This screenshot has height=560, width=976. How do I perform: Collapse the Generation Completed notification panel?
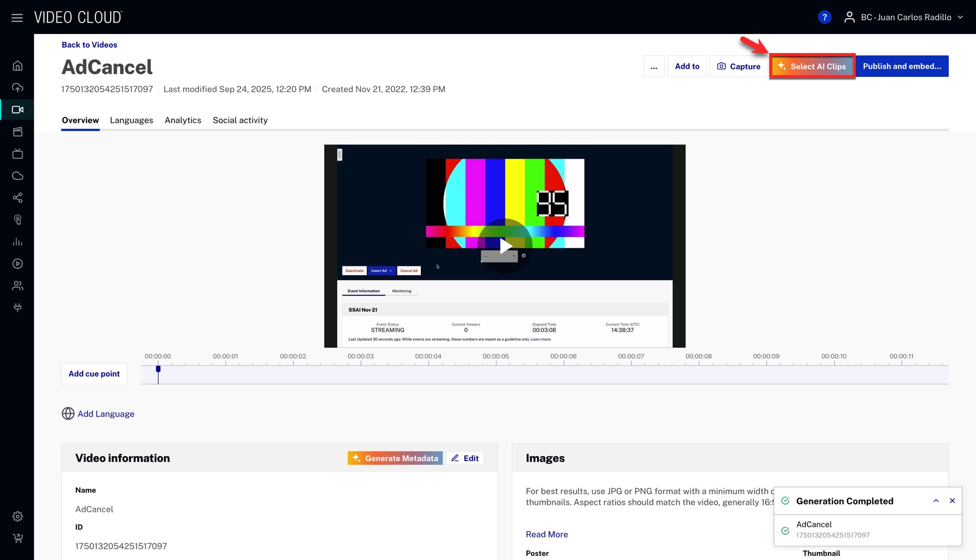pos(936,501)
